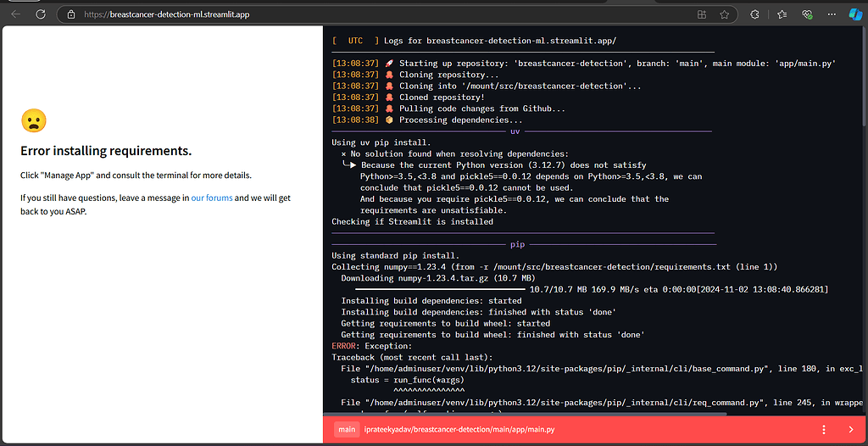The width and height of the screenshot is (868, 446).
Task: Click the 'Error installing requirements.' heading
Action: pos(106,151)
